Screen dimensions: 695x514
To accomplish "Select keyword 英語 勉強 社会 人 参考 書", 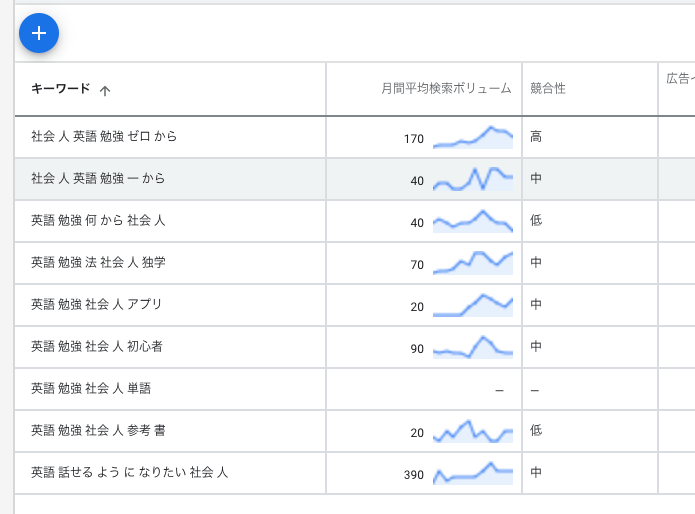I will pyautogui.click(x=98, y=430).
